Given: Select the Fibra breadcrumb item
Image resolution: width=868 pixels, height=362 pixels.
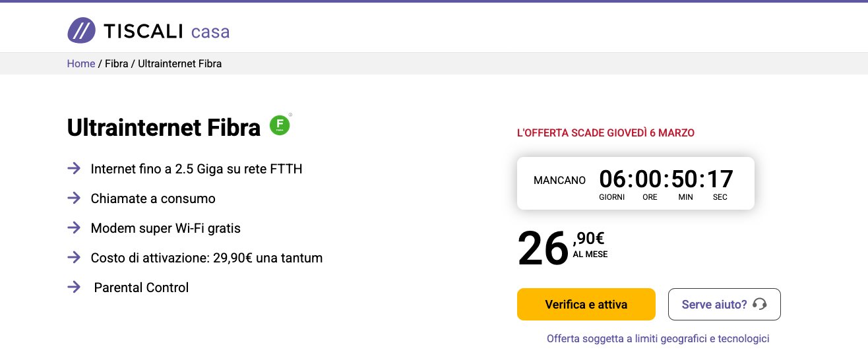Looking at the screenshot, I should pos(117,64).
